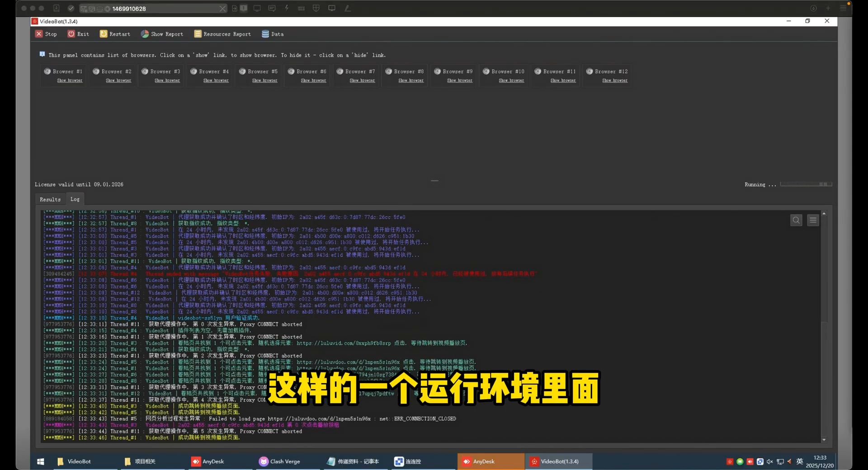Clear the AnyDesk address with X
Viewport: 868px width, 470px height.
pos(222,9)
